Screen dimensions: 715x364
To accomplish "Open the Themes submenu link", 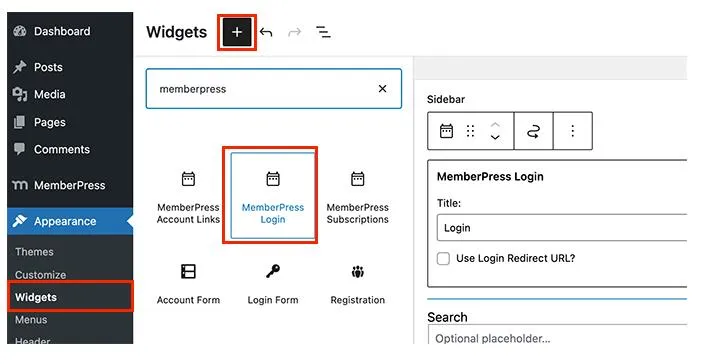I will 34,252.
